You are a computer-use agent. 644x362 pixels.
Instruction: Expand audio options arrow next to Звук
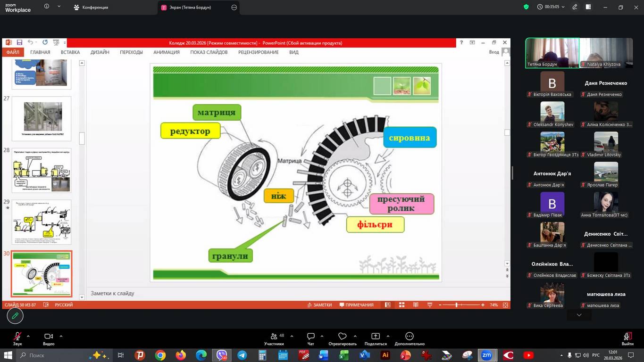pyautogui.click(x=28, y=336)
